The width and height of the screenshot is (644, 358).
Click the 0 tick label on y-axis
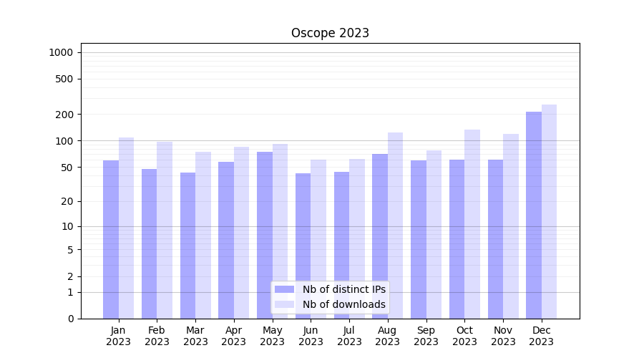70,319
